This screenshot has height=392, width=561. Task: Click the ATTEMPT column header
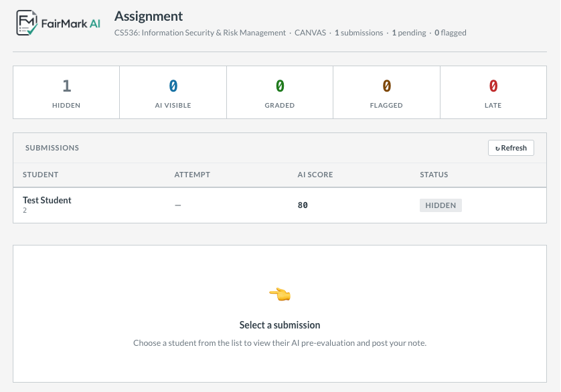click(x=192, y=175)
